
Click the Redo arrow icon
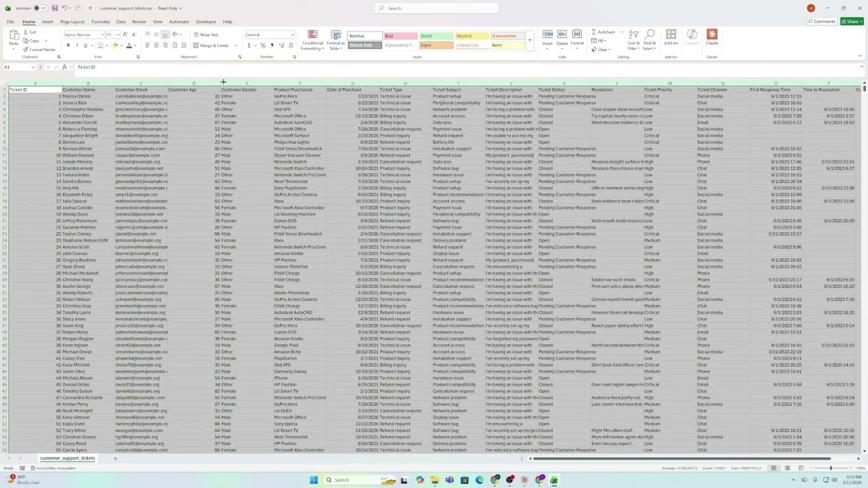pyautogui.click(x=77, y=8)
